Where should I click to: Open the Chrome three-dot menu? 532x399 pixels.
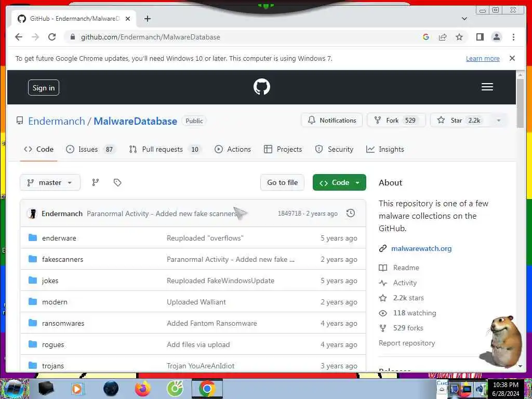click(513, 37)
